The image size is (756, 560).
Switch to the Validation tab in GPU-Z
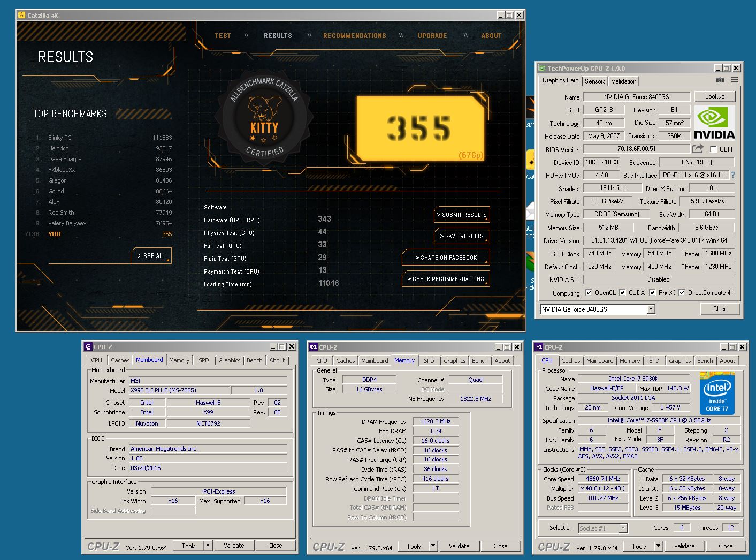point(624,81)
